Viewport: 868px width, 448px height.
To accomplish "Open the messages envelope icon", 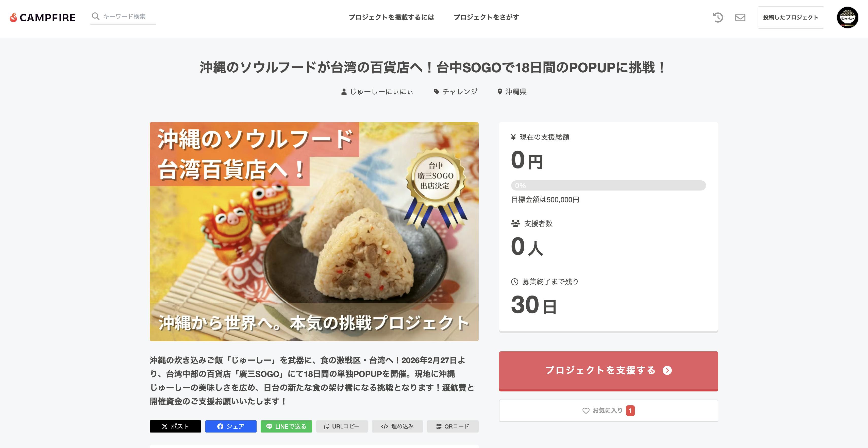I will point(740,18).
